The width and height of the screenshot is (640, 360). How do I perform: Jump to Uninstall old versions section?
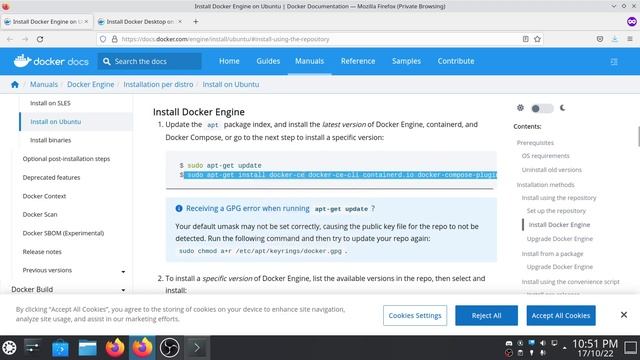551,170
